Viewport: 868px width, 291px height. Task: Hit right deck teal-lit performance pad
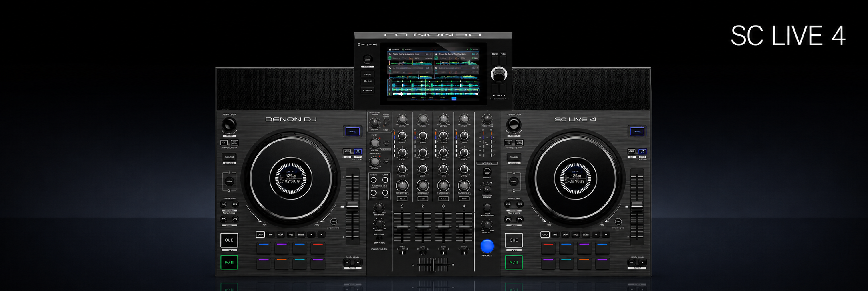566,263
